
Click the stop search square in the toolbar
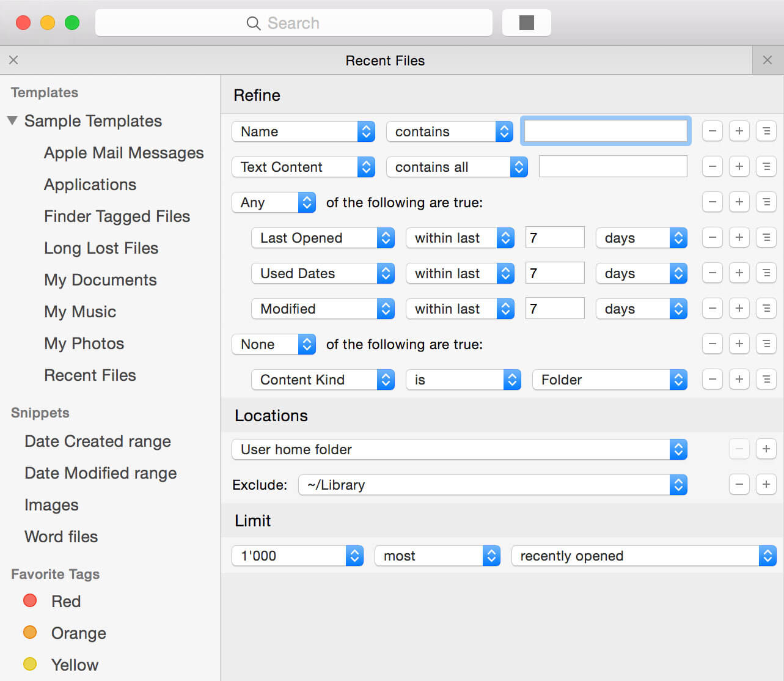pyautogui.click(x=526, y=23)
